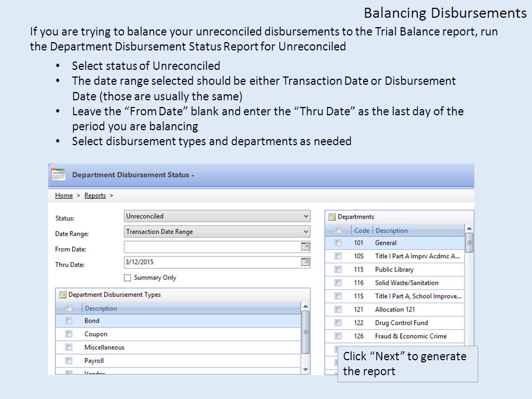
Task: Toggle select-all checkbox in Departments header
Action: tap(338, 231)
